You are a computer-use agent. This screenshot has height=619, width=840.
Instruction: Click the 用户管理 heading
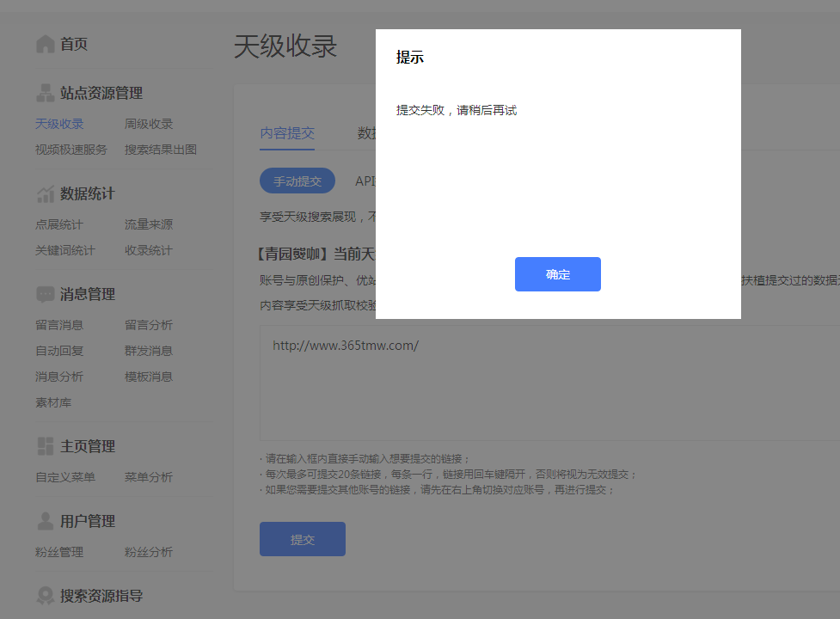coord(88,521)
